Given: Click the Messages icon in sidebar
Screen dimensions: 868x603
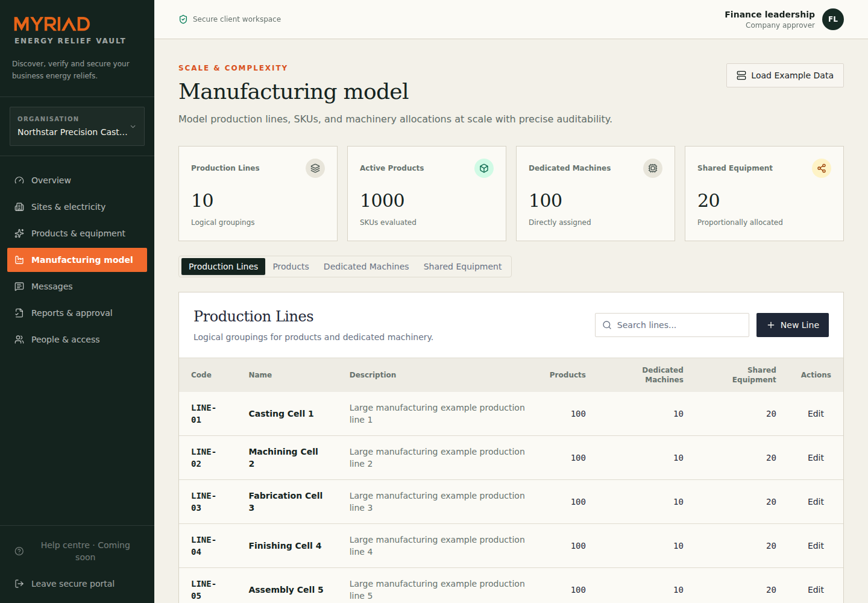Looking at the screenshot, I should click(19, 286).
